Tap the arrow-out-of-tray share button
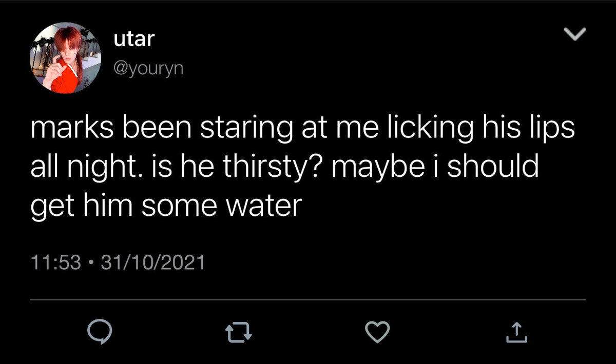Screen dimensions: 616x364 click(516, 332)
